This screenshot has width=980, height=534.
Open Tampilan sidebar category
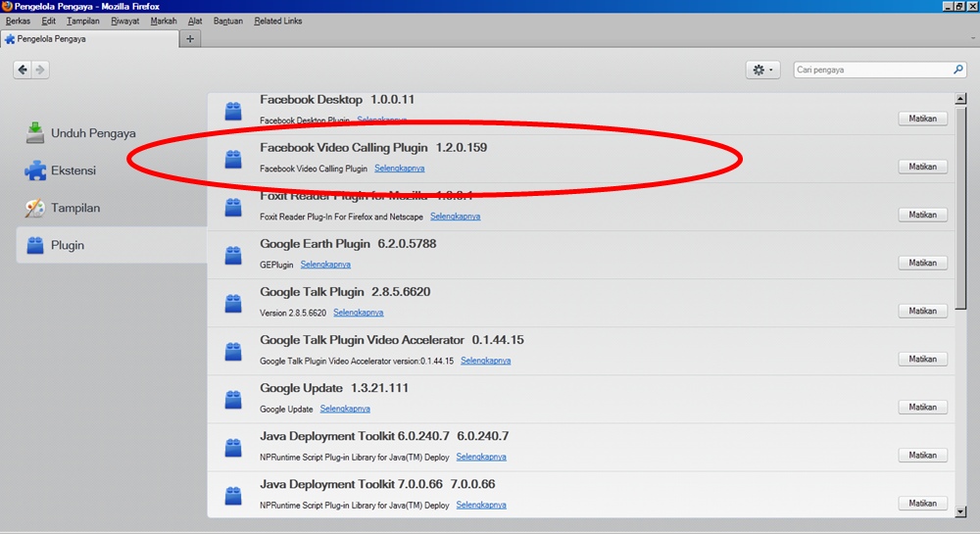[112, 208]
